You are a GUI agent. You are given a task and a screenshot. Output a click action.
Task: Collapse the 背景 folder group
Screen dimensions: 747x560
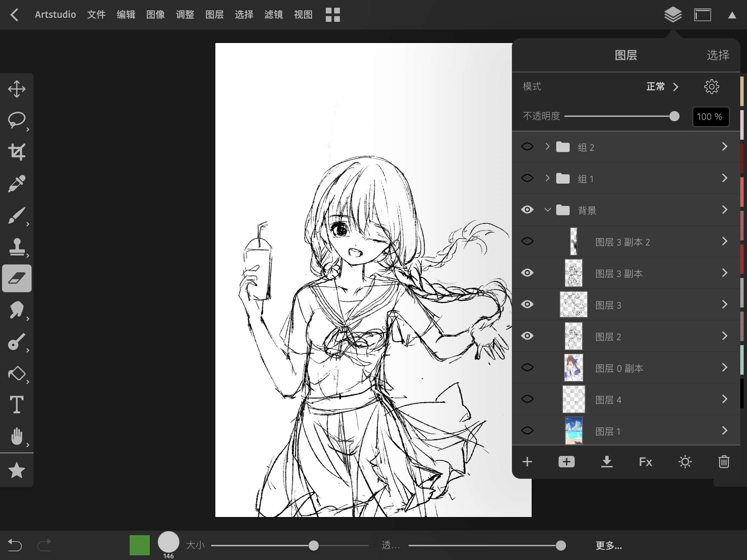pos(547,210)
